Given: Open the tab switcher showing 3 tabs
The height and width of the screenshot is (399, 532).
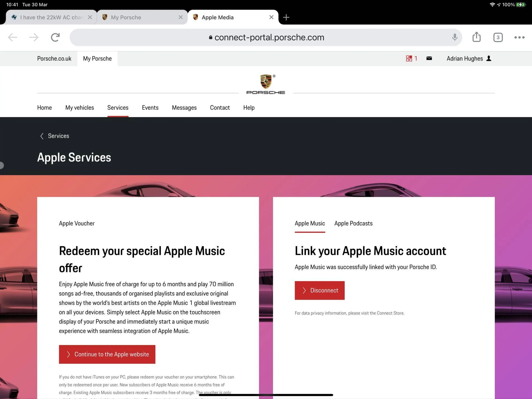Looking at the screenshot, I should tap(498, 37).
